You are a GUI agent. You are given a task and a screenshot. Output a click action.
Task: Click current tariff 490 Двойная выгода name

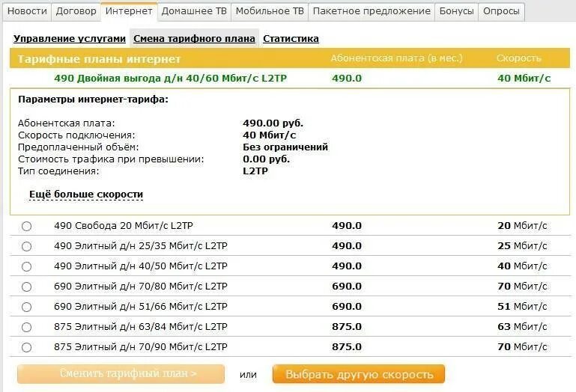click(x=171, y=79)
